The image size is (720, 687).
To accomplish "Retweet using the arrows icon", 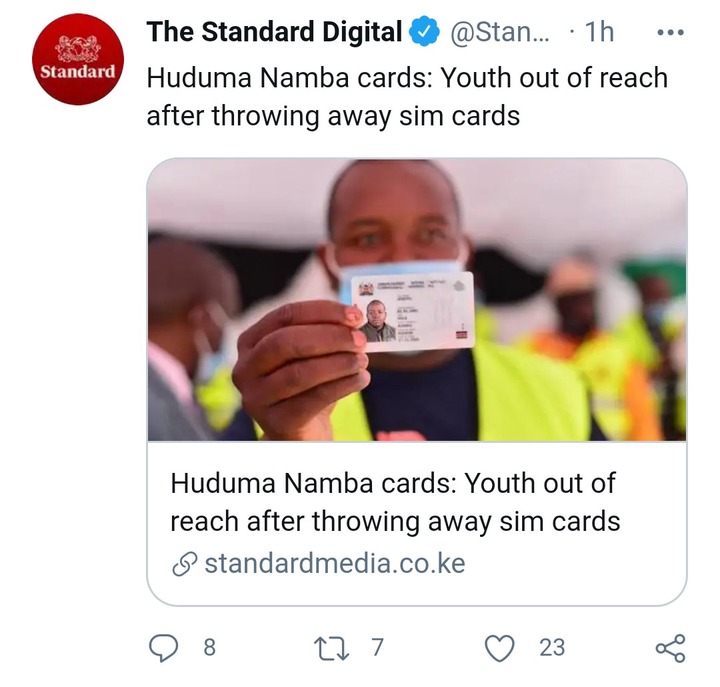I will 331,648.
